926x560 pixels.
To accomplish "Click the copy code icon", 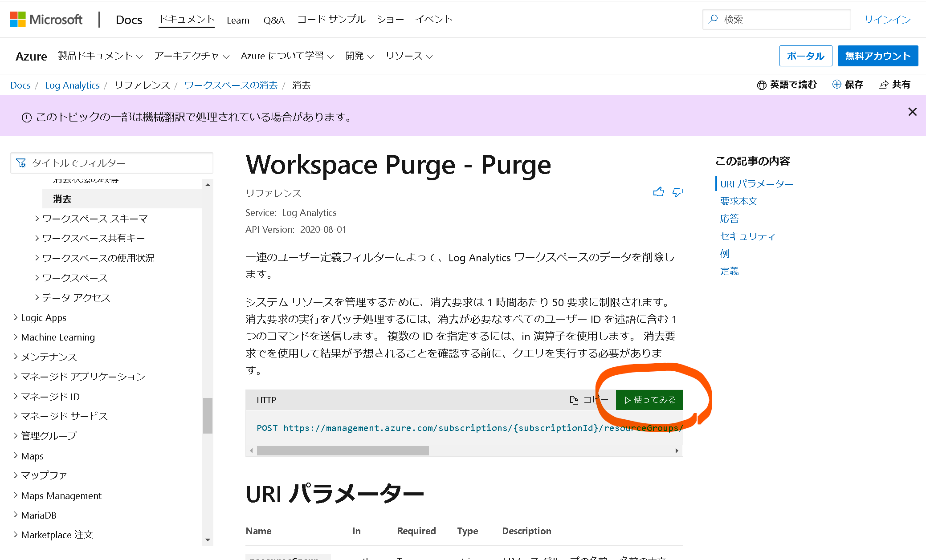I will pos(574,400).
